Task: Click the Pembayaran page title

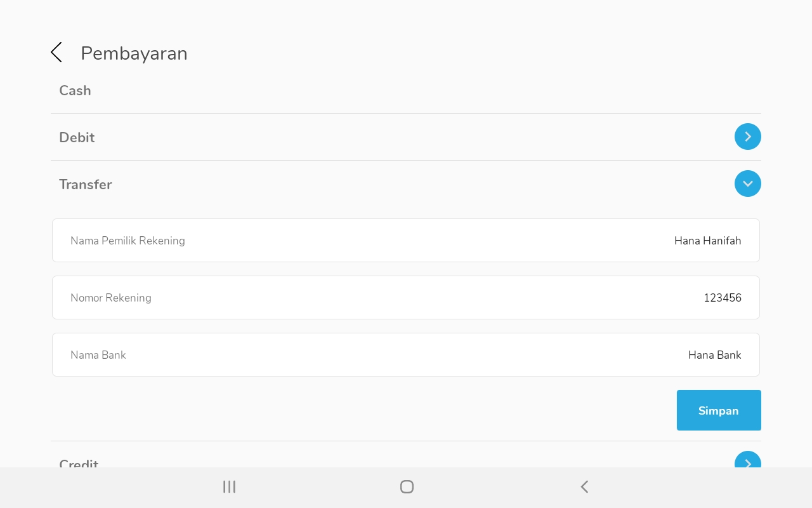Action: [134, 53]
